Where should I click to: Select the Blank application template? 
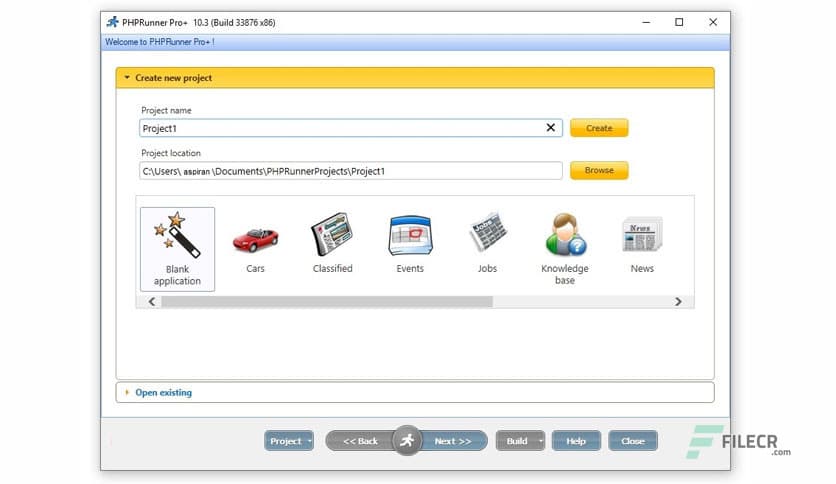[178, 249]
